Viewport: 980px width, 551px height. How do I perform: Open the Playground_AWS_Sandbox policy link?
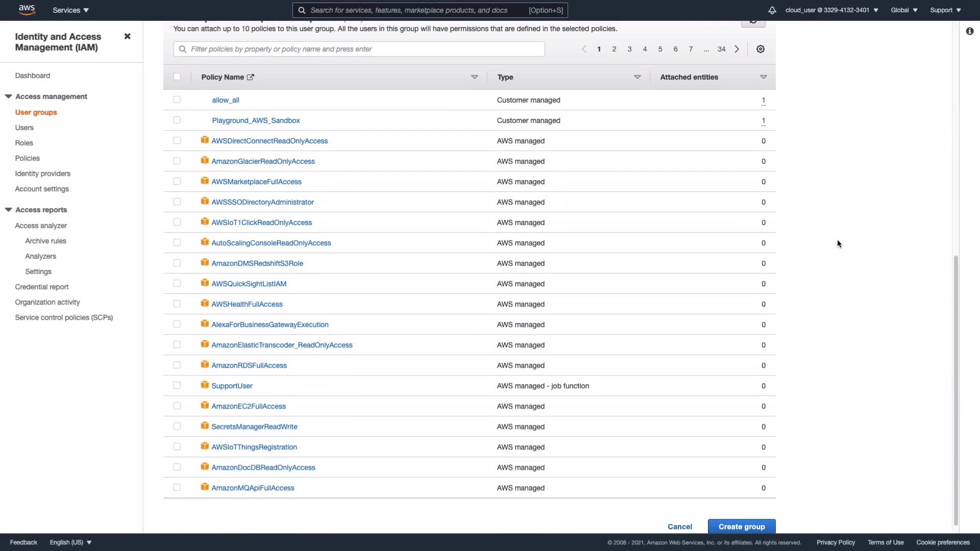(x=256, y=120)
